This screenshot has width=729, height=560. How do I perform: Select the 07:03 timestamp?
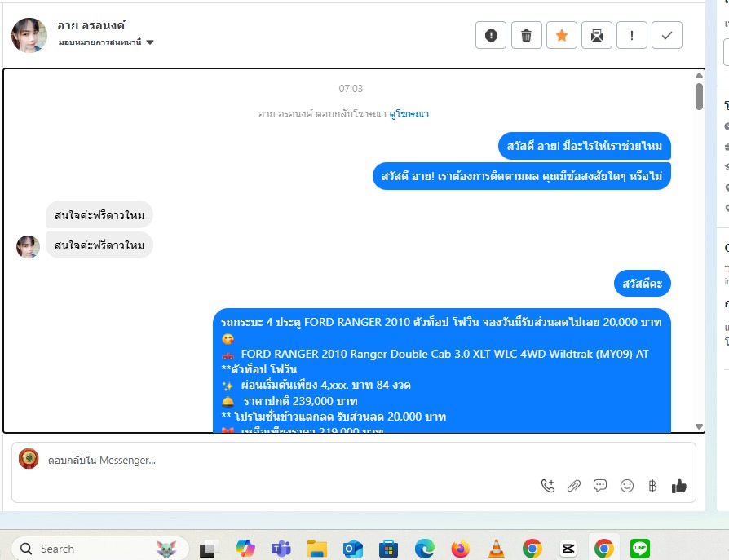click(351, 89)
